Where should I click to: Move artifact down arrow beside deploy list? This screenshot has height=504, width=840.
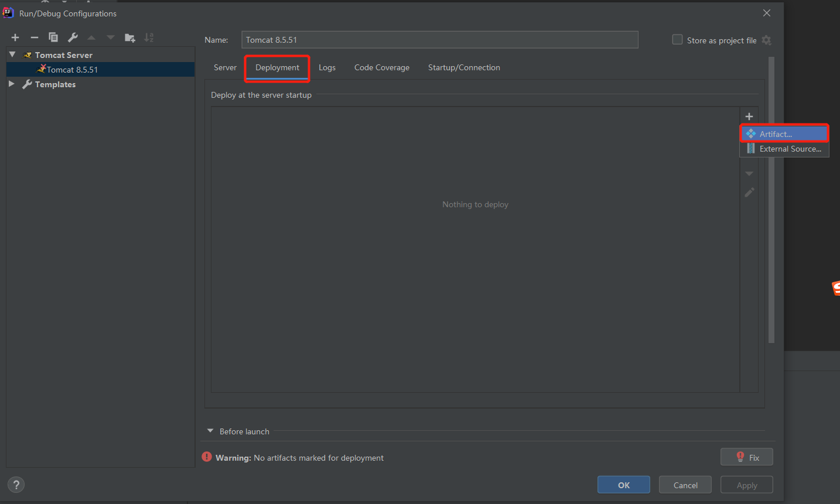(749, 174)
